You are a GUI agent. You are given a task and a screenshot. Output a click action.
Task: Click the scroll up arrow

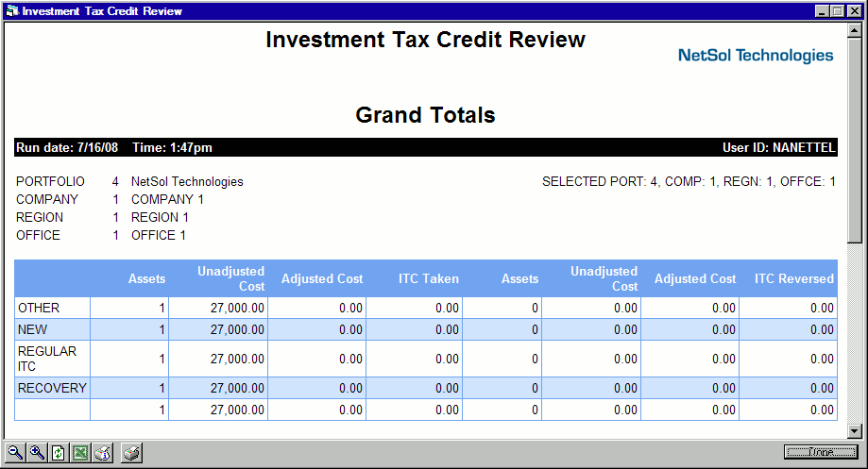coord(855,31)
